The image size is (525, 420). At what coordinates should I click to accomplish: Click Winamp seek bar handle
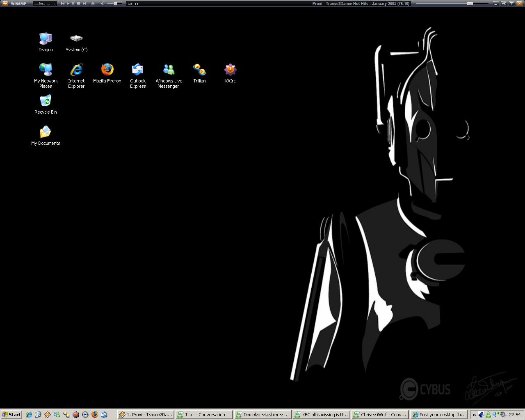pyautogui.click(x=470, y=4)
